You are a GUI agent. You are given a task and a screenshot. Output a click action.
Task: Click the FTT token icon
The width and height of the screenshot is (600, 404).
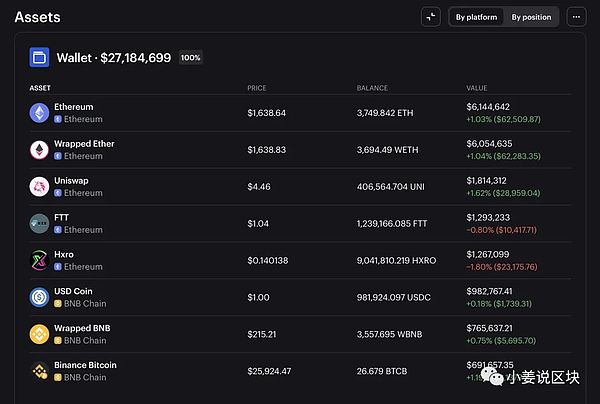39,223
